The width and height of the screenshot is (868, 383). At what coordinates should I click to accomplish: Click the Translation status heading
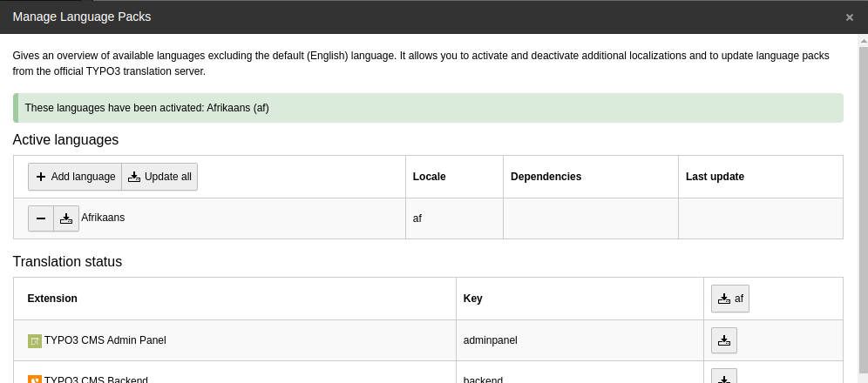point(67,261)
